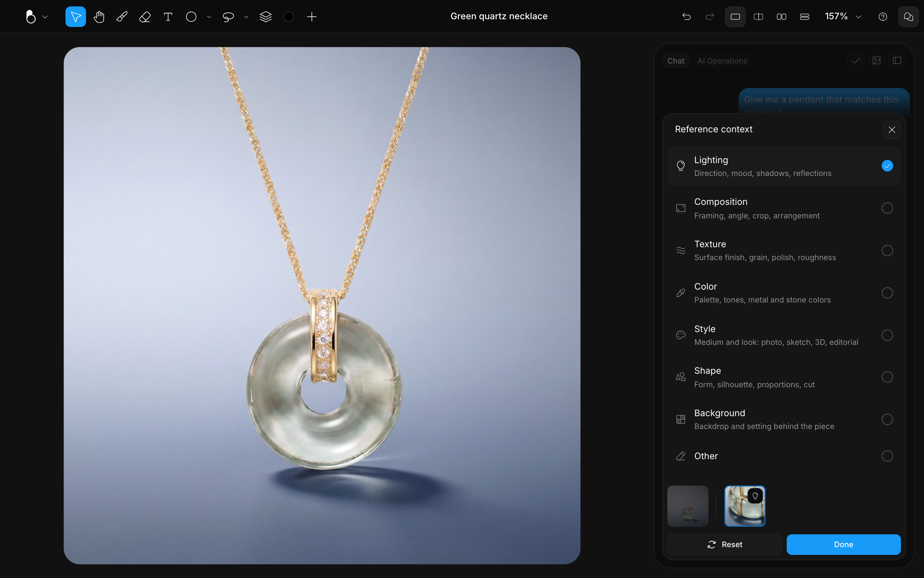
Task: Click 'Form, silhouette, proportions, cut' description
Action: click(x=755, y=385)
